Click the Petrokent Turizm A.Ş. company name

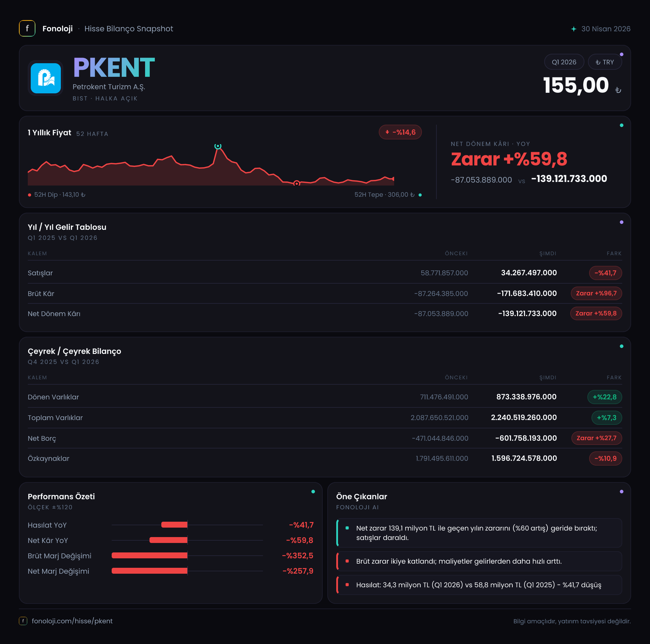109,87
